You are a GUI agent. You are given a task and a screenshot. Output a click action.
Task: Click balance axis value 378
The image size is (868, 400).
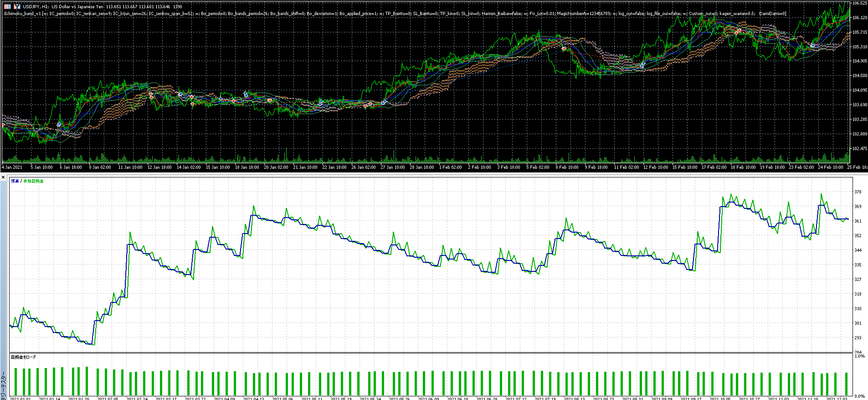coord(858,192)
